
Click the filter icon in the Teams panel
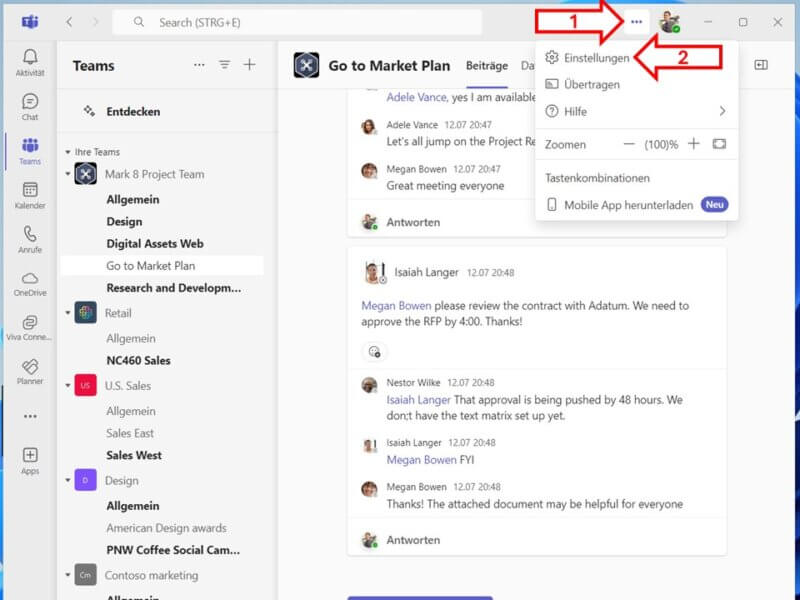click(x=224, y=65)
